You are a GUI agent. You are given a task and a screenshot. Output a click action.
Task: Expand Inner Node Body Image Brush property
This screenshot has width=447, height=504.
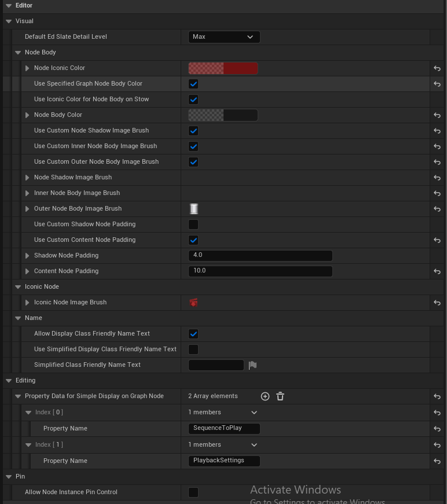[x=27, y=193]
